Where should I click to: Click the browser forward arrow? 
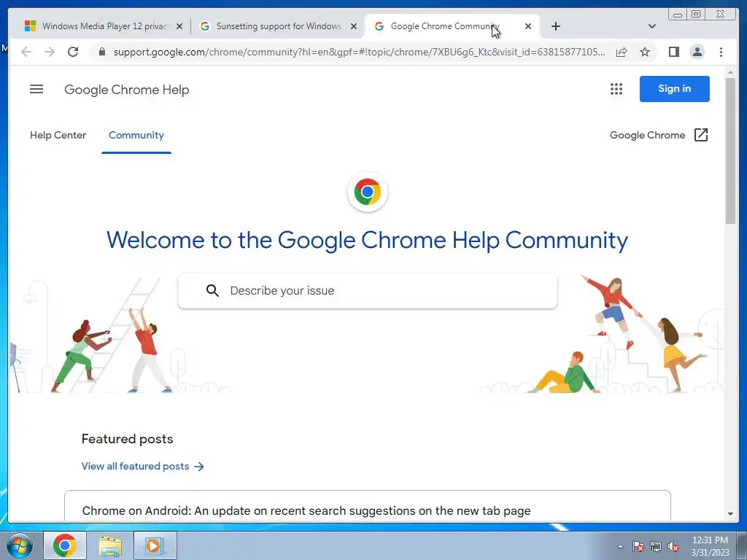(x=50, y=52)
